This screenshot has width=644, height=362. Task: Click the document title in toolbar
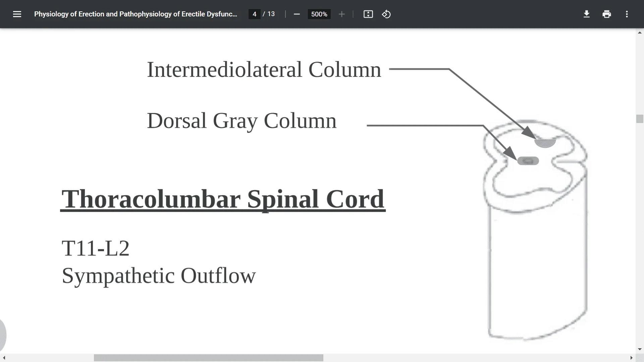(x=136, y=14)
